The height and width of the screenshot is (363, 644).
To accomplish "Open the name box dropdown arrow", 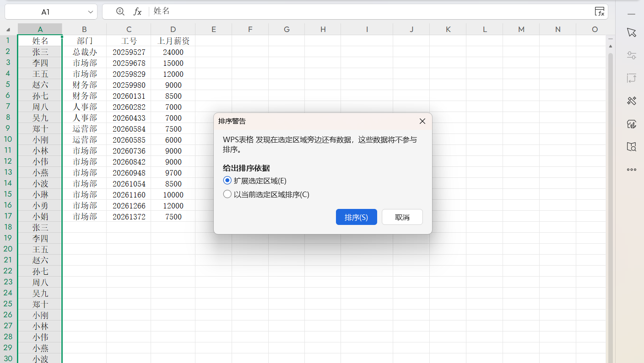I will pos(91,12).
